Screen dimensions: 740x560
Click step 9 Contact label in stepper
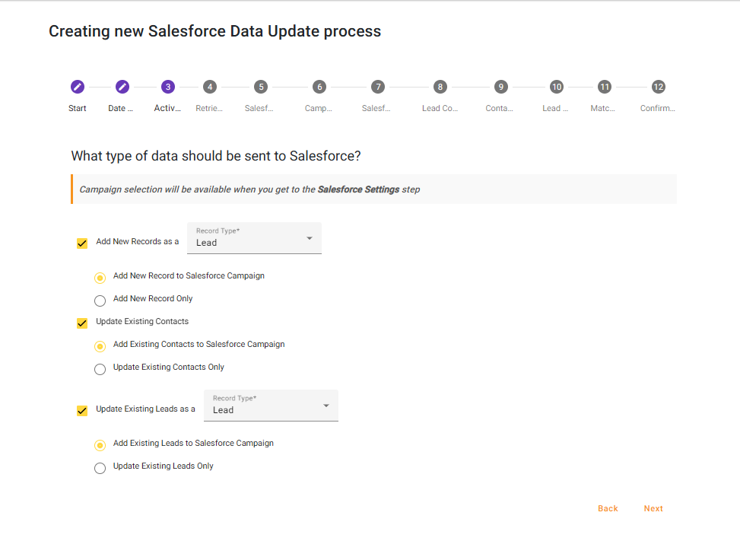click(x=499, y=108)
